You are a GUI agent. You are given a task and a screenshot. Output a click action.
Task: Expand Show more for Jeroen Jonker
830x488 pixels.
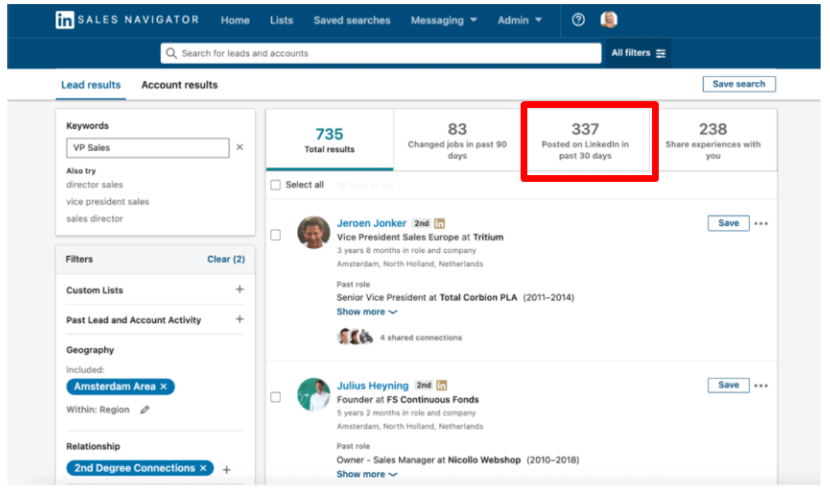[x=366, y=312]
